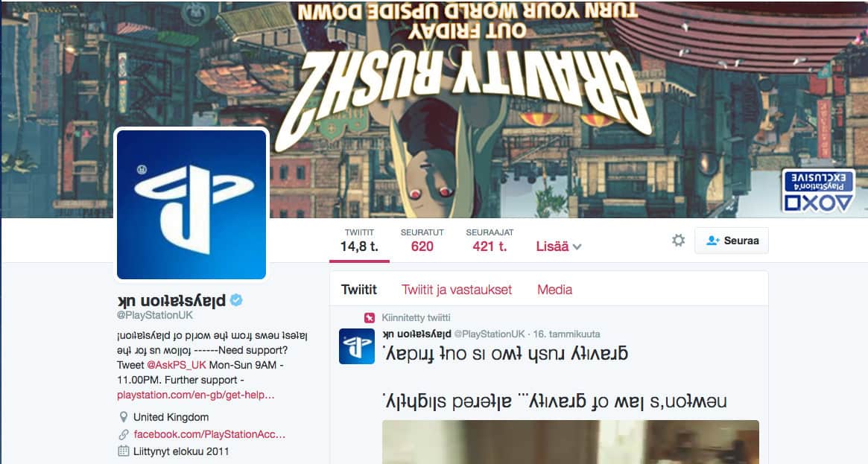Image resolution: width=868 pixels, height=464 pixels.
Task: Click the PS4 Exclusive badge in the banner
Action: coord(818,191)
